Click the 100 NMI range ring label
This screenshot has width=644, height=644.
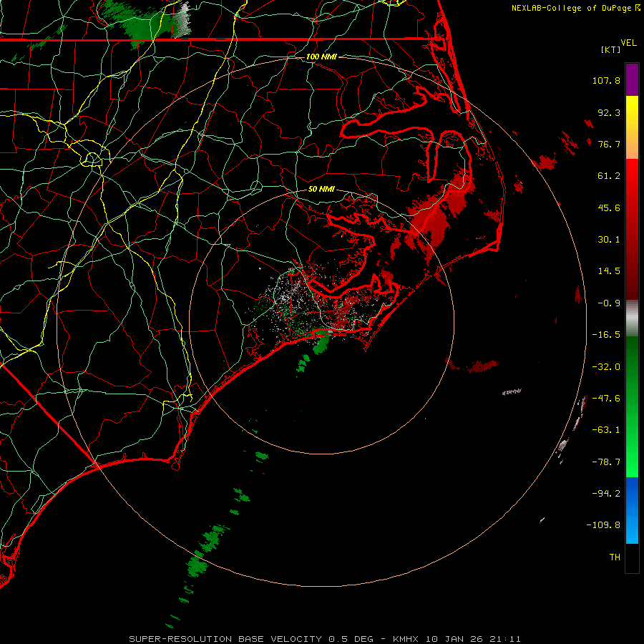[x=321, y=57]
